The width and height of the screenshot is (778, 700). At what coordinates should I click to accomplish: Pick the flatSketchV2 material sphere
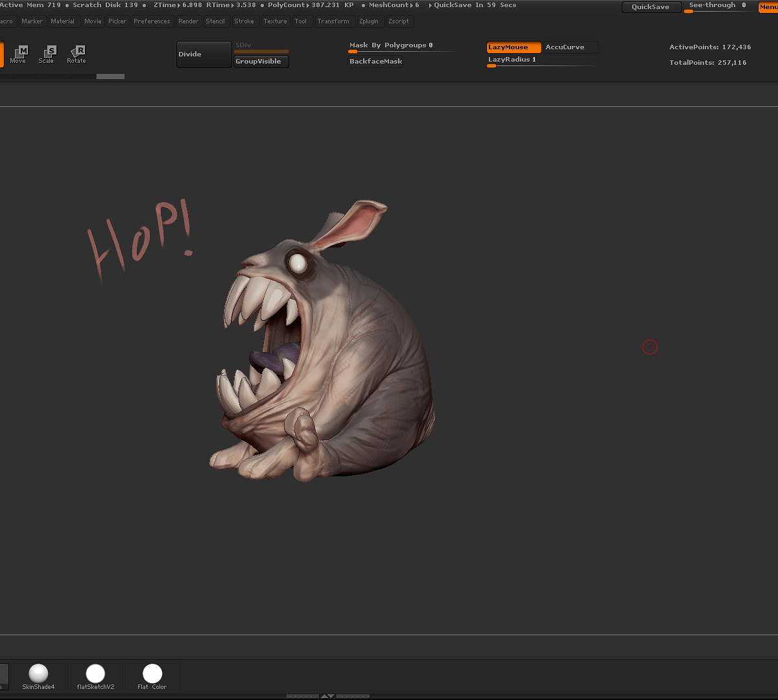point(95,677)
